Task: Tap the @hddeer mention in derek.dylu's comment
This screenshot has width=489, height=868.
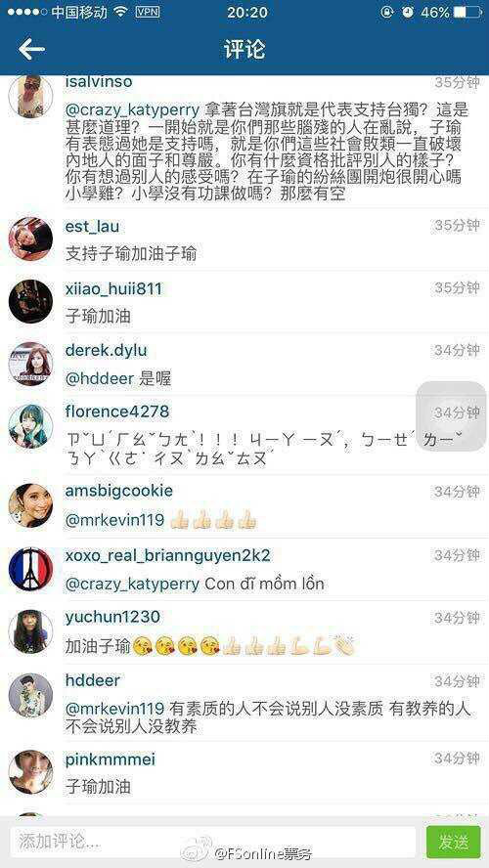Action: click(x=100, y=378)
